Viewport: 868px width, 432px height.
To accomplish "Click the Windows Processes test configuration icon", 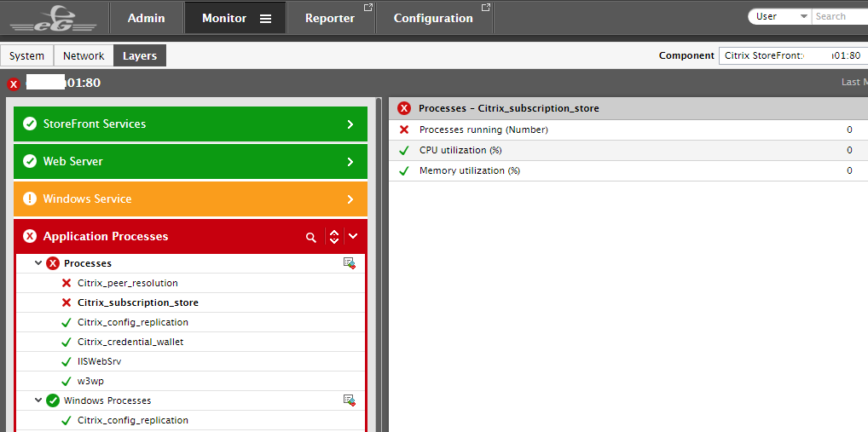I will (349, 400).
